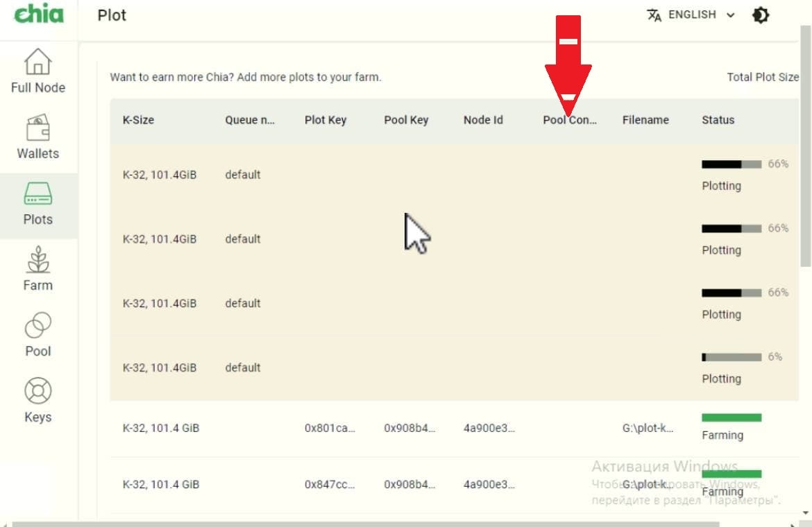Open the Full Node section
The width and height of the screenshot is (812, 527).
tap(37, 71)
